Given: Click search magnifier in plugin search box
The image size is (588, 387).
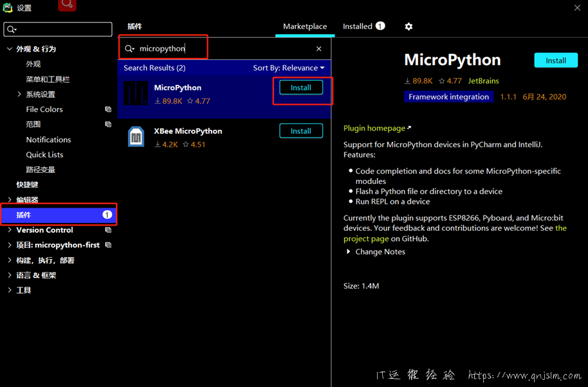Looking at the screenshot, I should coord(129,49).
